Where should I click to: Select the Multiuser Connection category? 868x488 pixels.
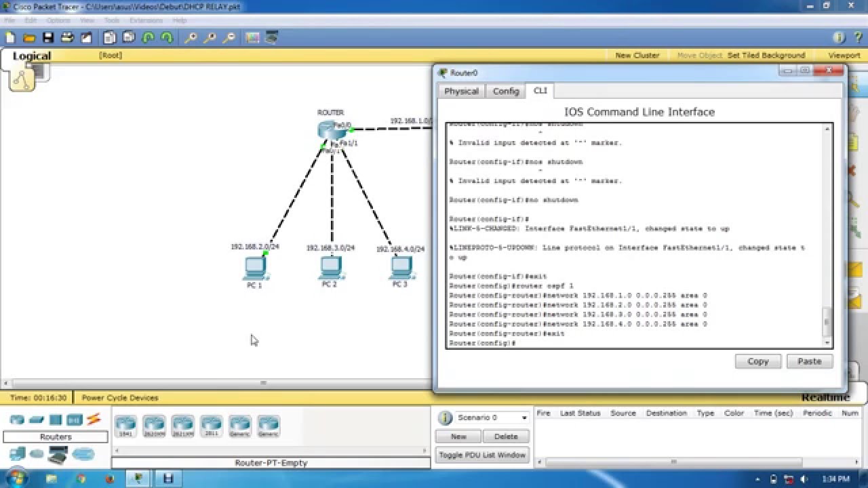point(83,453)
